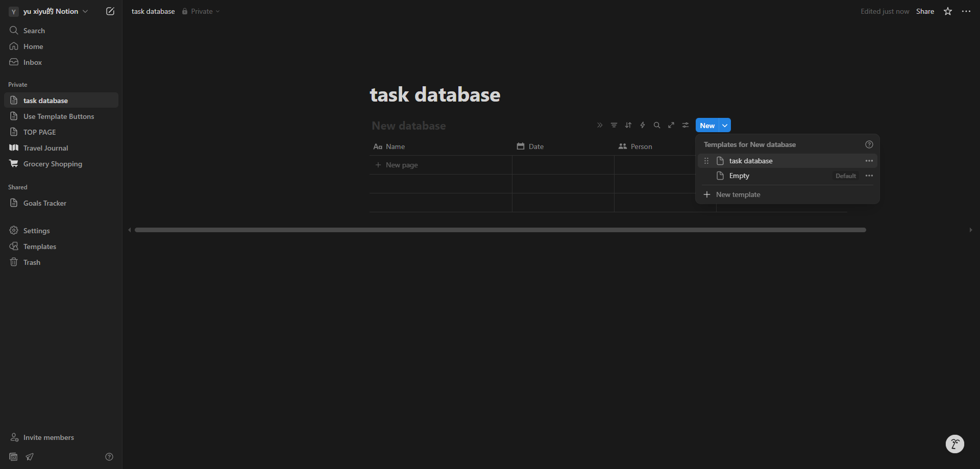The image size is (980, 469).
Task: Open templates help question mark icon
Action: (869, 144)
